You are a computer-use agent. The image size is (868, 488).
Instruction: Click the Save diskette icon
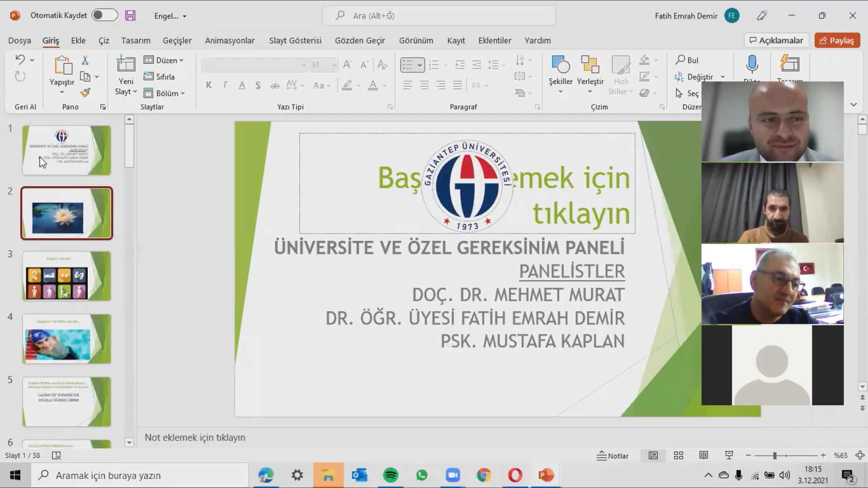pyautogui.click(x=130, y=16)
